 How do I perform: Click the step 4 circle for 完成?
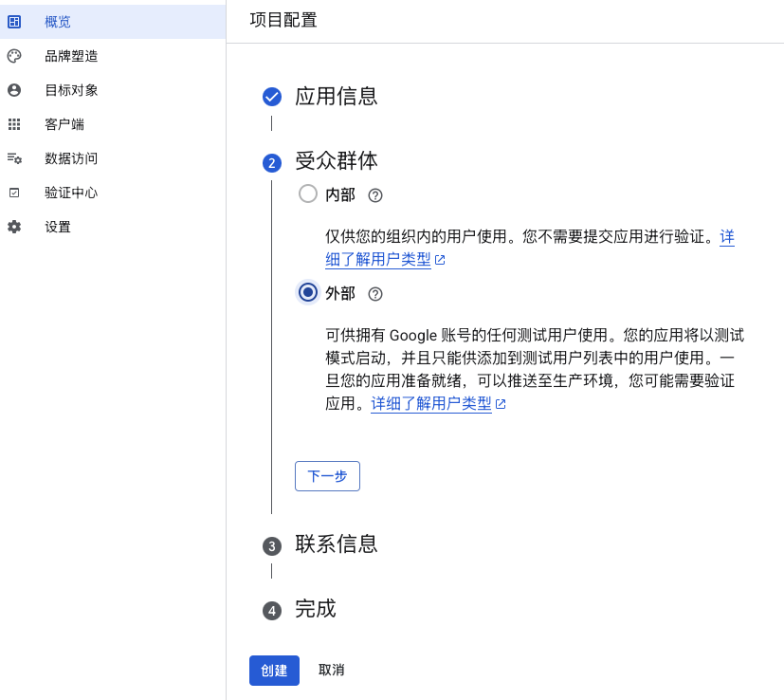point(271,611)
